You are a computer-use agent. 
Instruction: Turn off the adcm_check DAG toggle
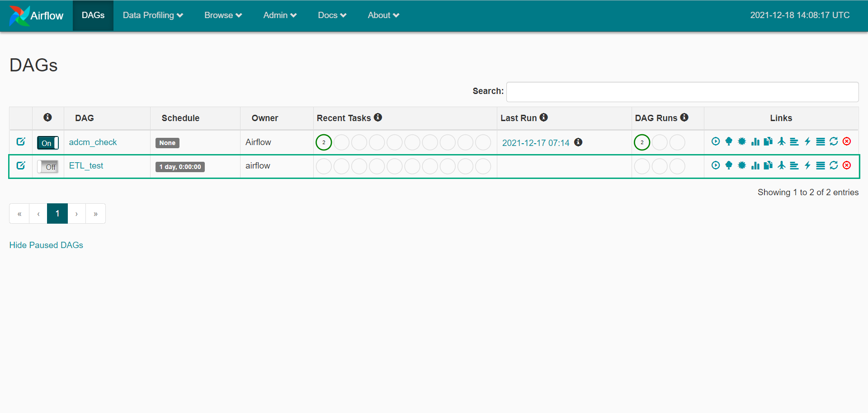click(x=48, y=143)
